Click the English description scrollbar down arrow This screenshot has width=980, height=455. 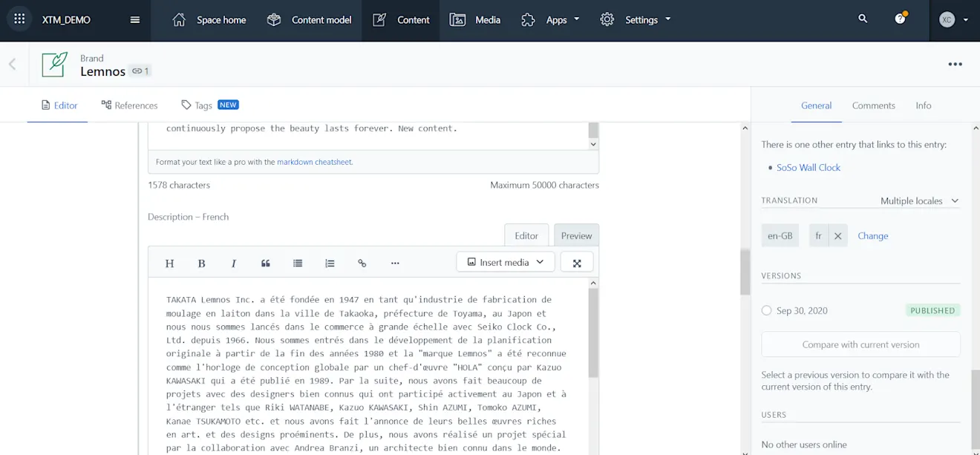point(593,144)
